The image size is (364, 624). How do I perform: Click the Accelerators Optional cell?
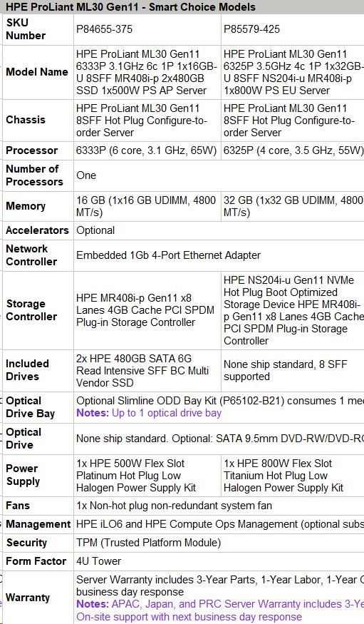[219, 230]
